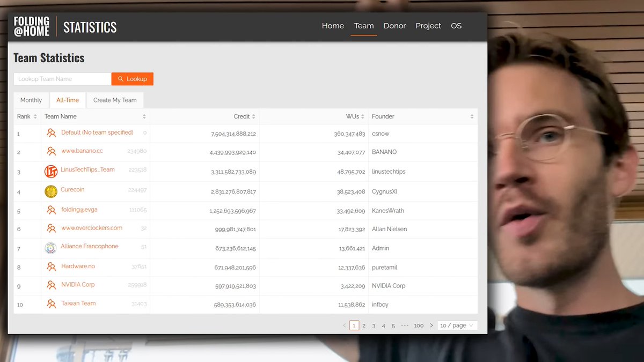This screenshot has width=644, height=362.
Task: Switch to the All-Time tab
Action: (68, 100)
